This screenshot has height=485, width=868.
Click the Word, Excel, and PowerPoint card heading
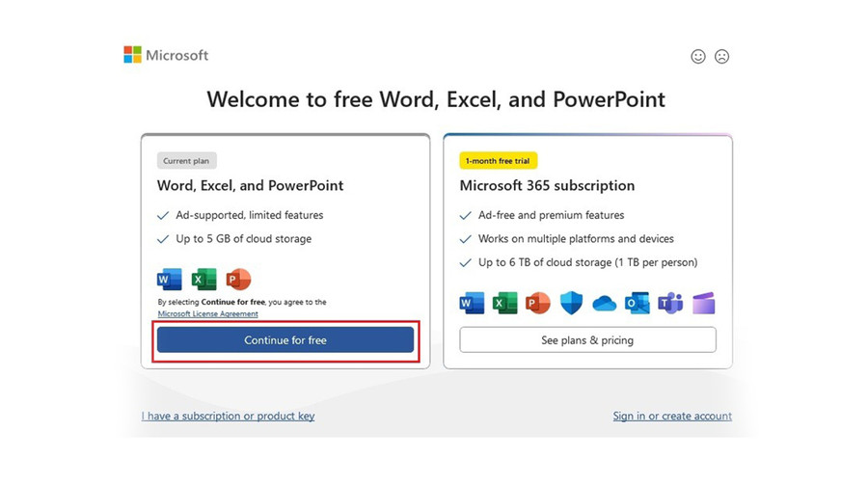coord(250,185)
